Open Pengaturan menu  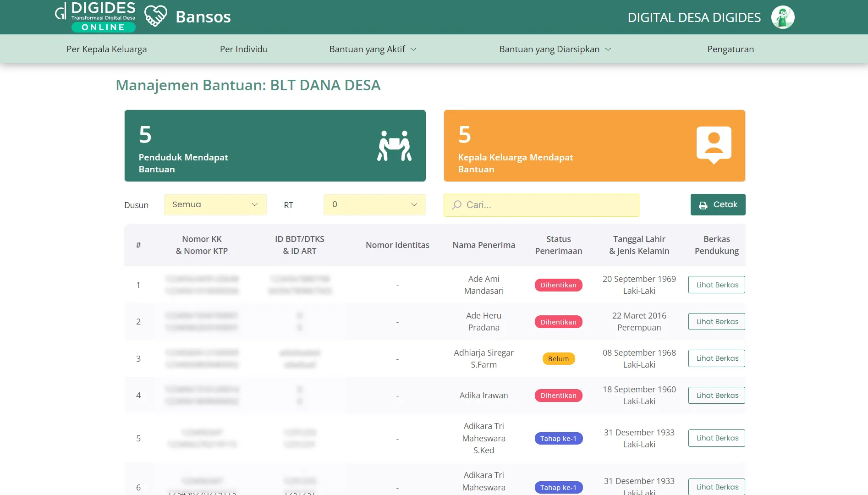coord(731,49)
